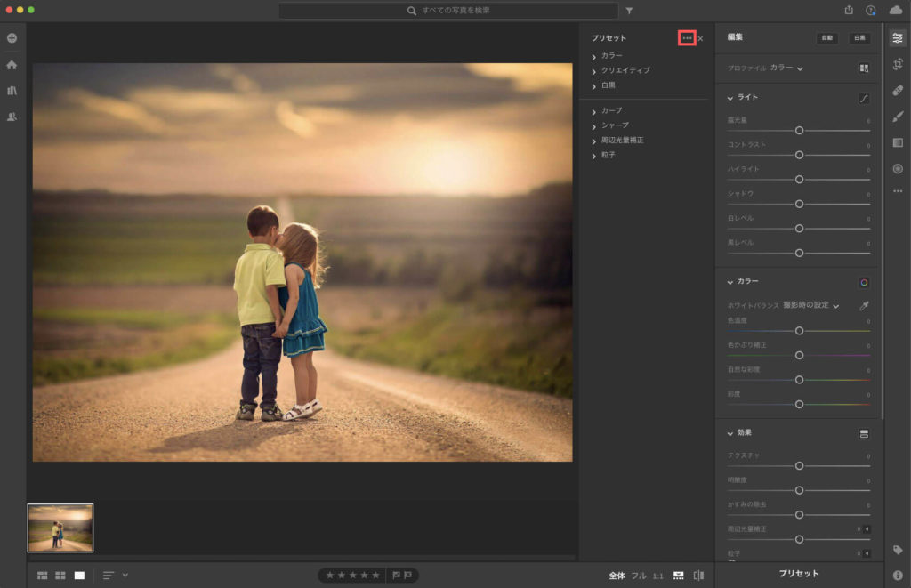
Task: Click the 露光量 exposure slider handle
Action: pos(799,131)
